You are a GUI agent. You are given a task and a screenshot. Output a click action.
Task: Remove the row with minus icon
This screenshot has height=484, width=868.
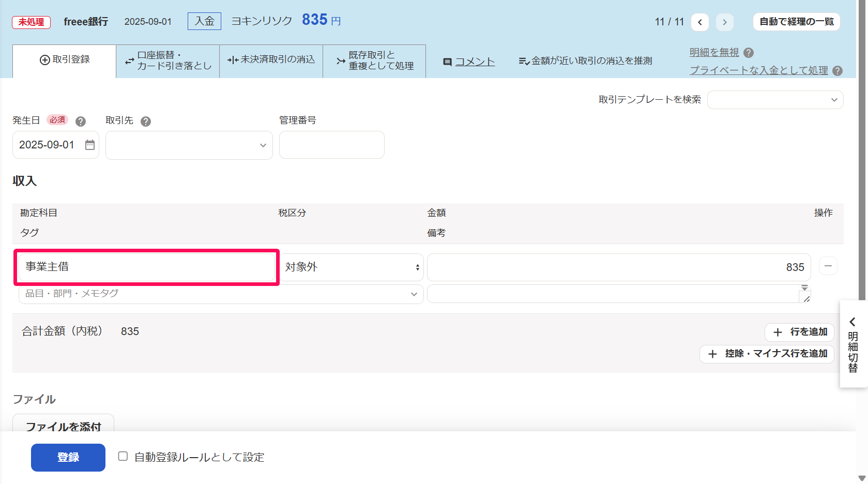pyautogui.click(x=828, y=266)
